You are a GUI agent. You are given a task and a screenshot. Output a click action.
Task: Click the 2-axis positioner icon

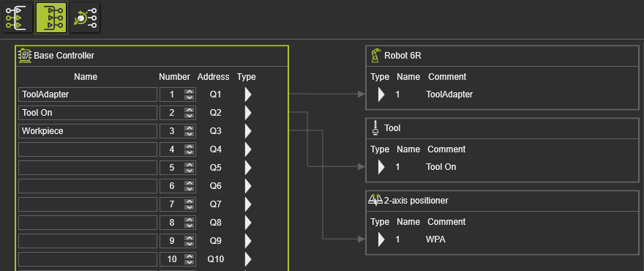(375, 200)
